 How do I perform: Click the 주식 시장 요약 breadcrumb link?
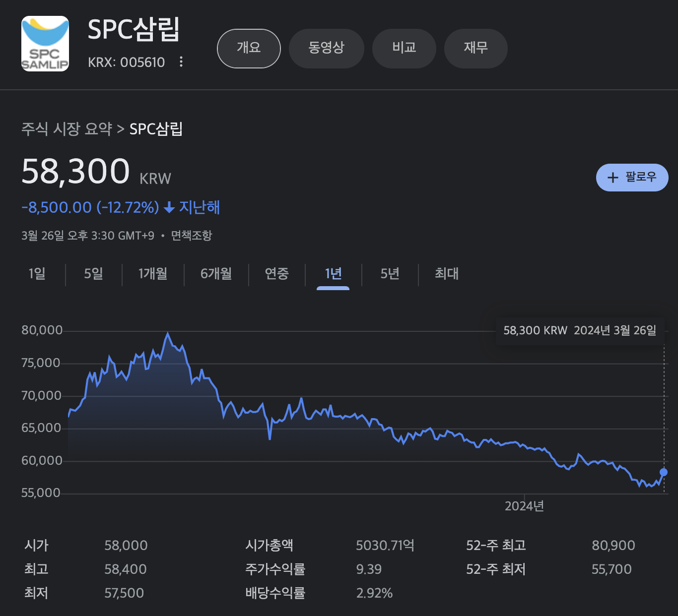67,129
